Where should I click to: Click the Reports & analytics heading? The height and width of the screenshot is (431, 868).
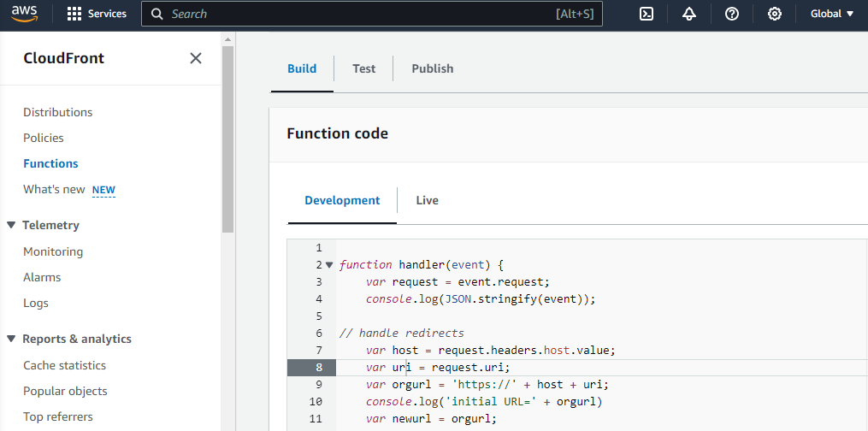[x=77, y=339]
